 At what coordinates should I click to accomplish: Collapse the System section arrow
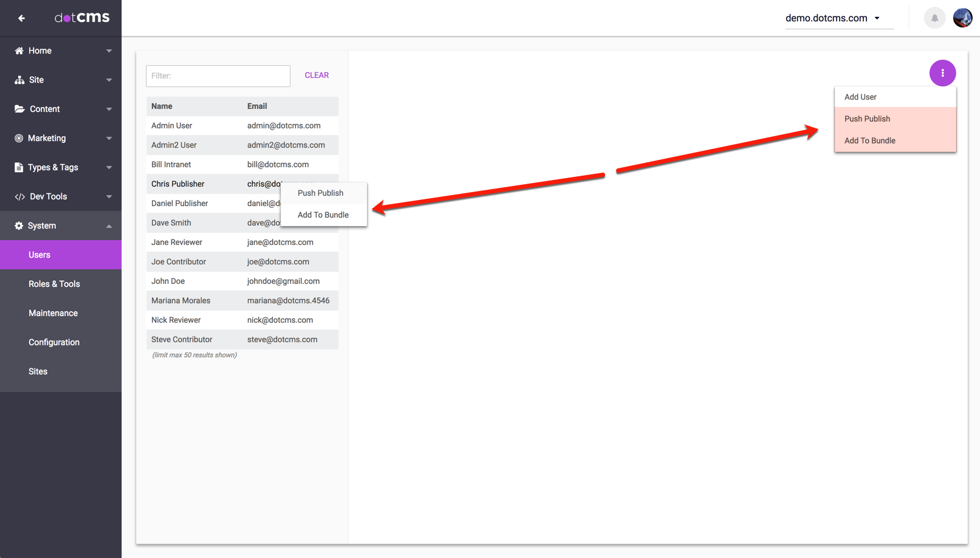coord(109,226)
